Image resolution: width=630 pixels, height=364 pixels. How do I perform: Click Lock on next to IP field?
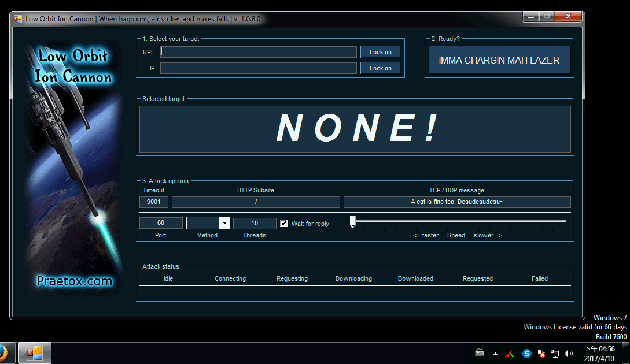(x=381, y=68)
